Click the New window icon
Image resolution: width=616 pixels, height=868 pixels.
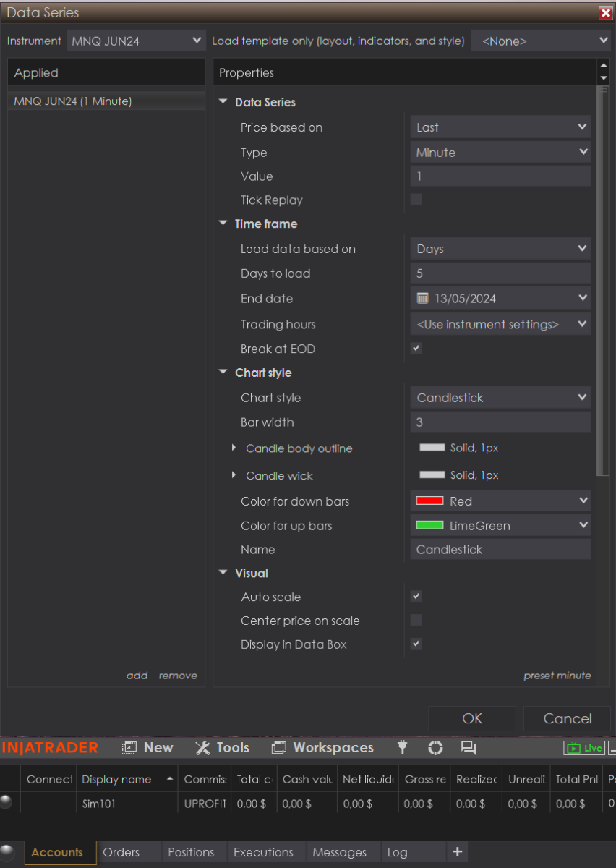(147, 748)
